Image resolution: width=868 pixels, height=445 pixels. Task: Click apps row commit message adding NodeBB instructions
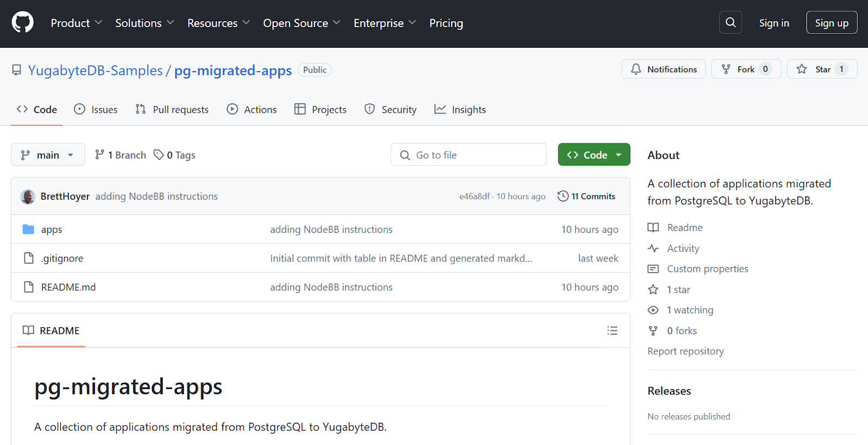(331, 230)
